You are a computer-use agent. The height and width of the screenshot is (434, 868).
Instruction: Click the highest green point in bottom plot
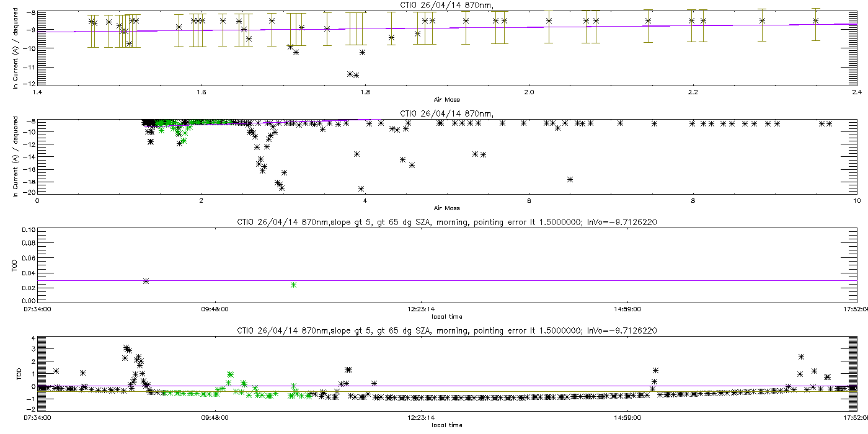point(230,374)
